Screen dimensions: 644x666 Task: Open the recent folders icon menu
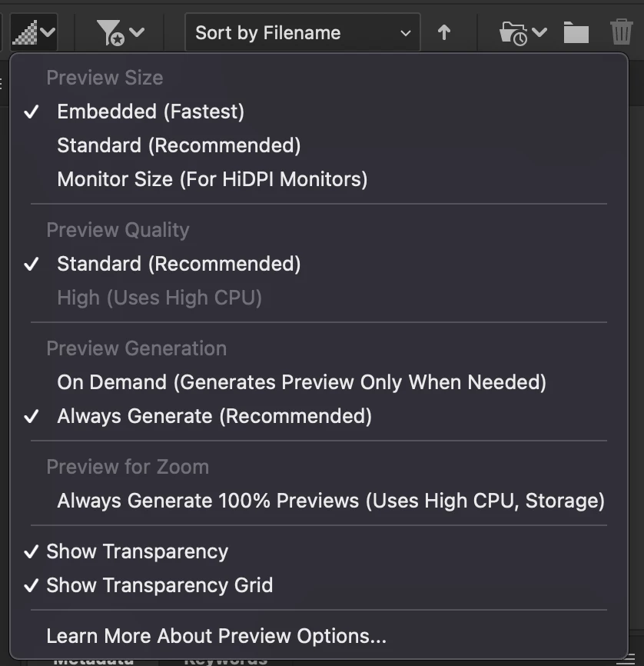coord(513,33)
